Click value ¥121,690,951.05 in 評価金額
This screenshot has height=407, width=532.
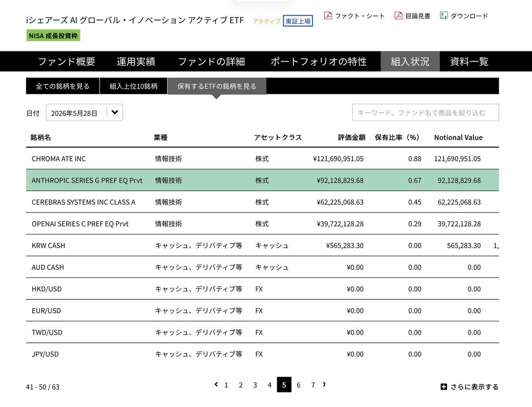(x=338, y=159)
